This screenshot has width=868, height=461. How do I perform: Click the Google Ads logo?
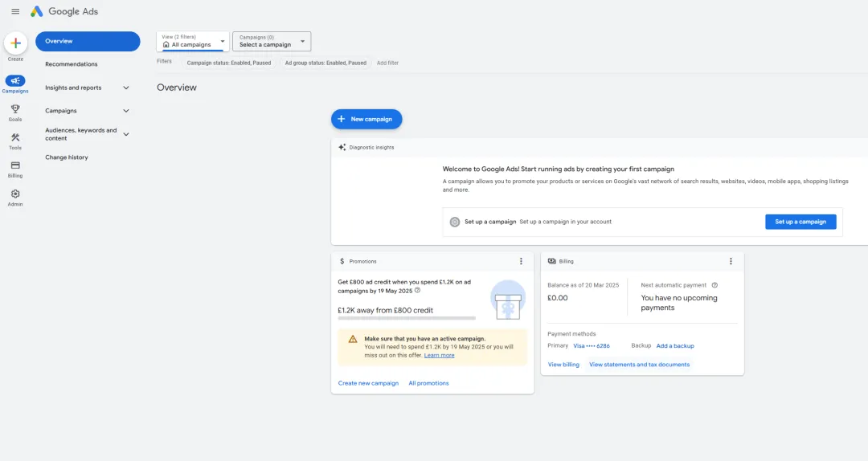coord(64,11)
